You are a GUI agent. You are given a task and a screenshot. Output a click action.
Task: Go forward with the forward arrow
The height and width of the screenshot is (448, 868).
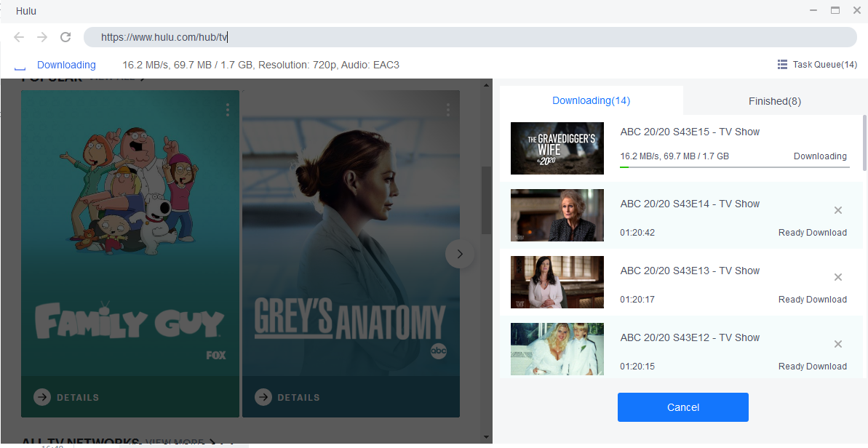pyautogui.click(x=42, y=37)
